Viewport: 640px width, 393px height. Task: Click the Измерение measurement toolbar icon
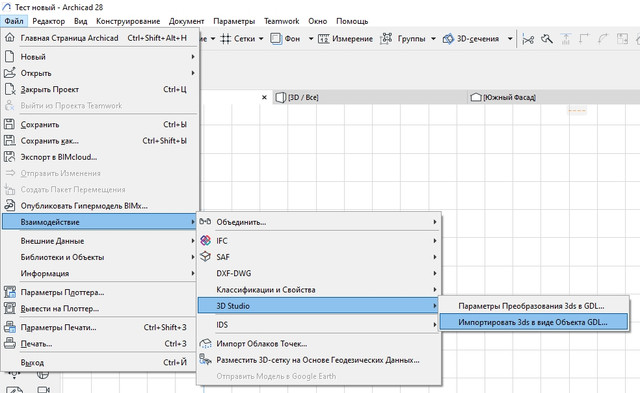click(x=324, y=39)
